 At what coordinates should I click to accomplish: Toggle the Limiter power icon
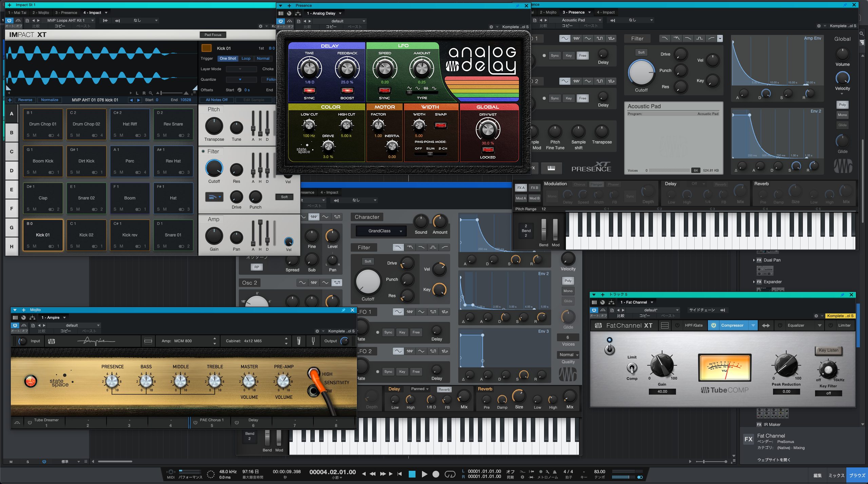(831, 325)
